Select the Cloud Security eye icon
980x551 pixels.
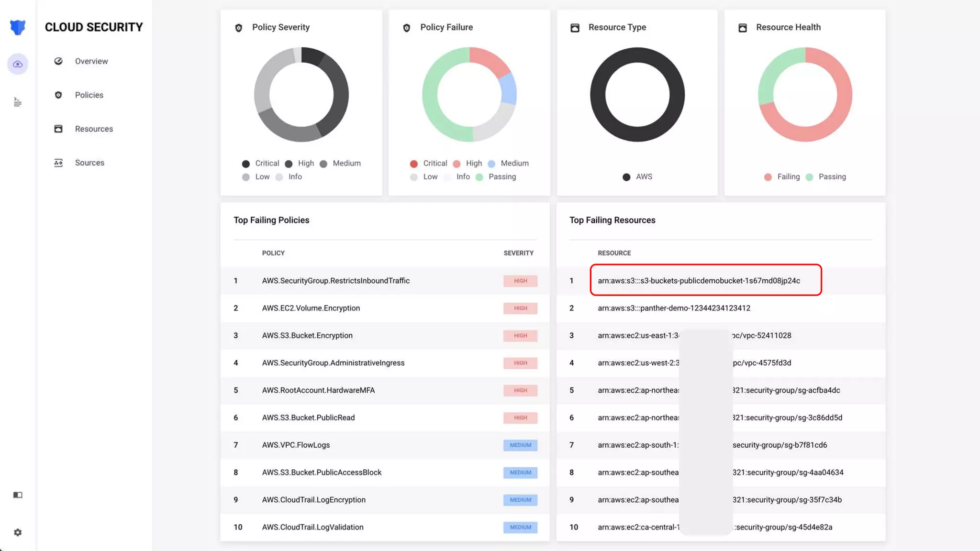[18, 64]
